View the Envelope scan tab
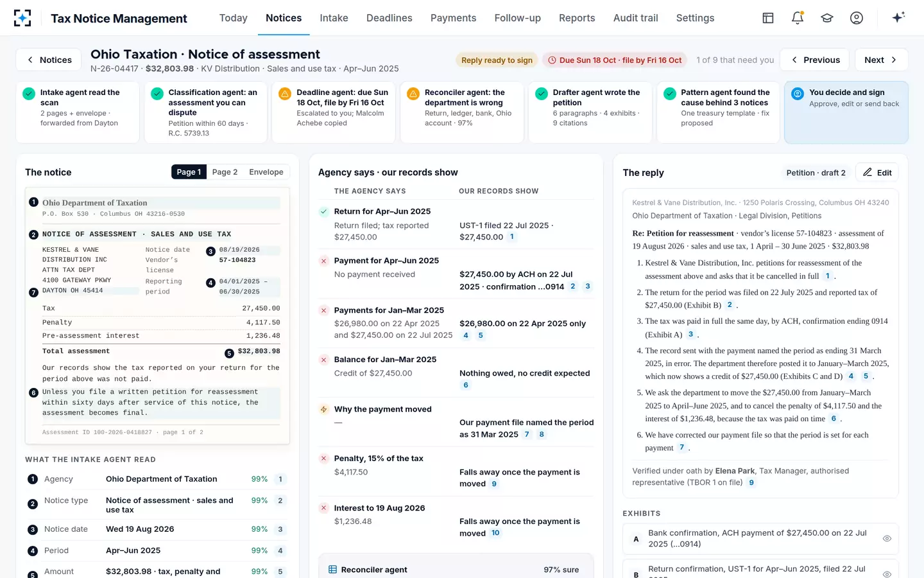924x578 pixels. pos(266,172)
